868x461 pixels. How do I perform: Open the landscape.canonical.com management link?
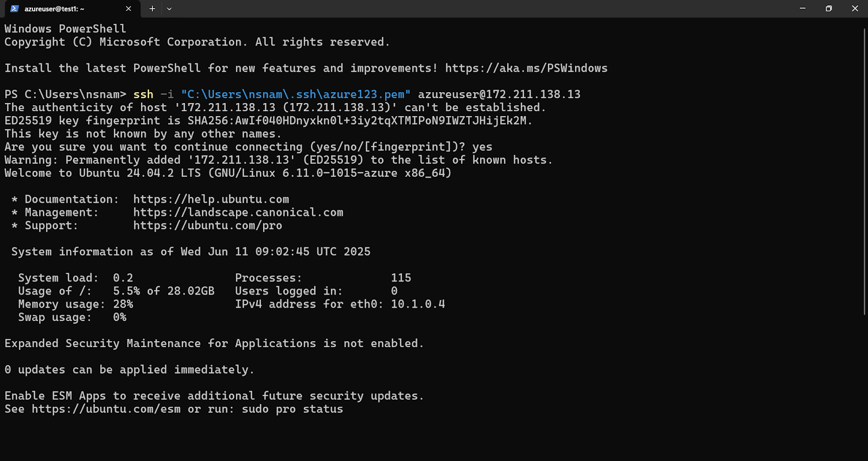[238, 213]
